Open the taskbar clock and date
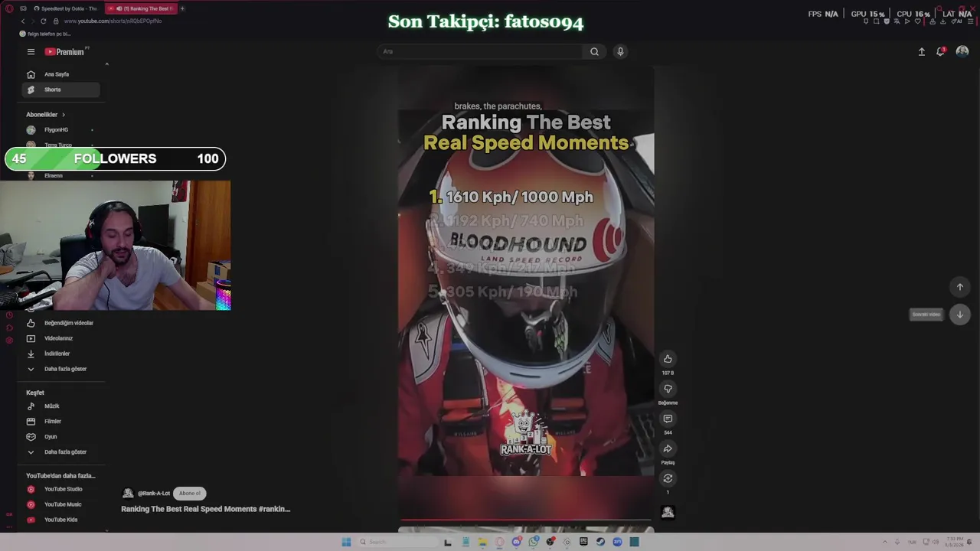 tap(955, 542)
